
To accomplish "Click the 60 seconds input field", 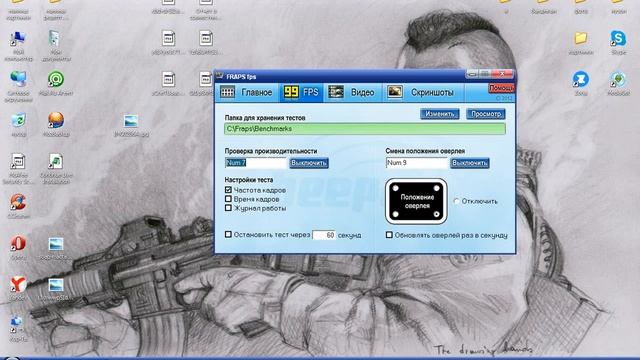I will coord(324,235).
